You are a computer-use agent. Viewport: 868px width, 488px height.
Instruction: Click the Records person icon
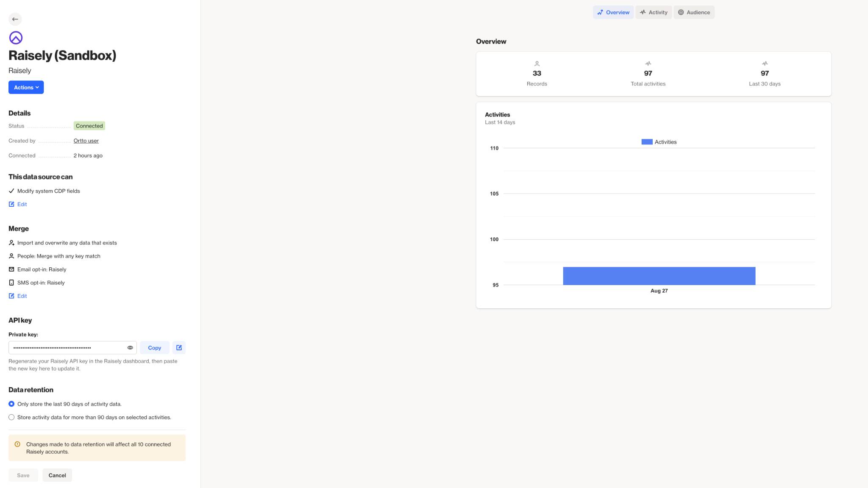click(537, 64)
